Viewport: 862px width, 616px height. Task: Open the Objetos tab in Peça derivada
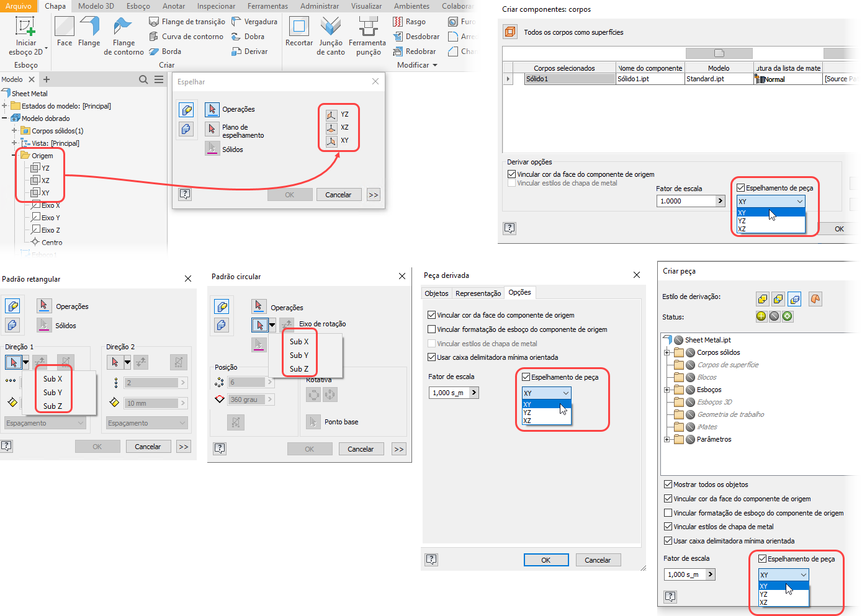(x=436, y=293)
